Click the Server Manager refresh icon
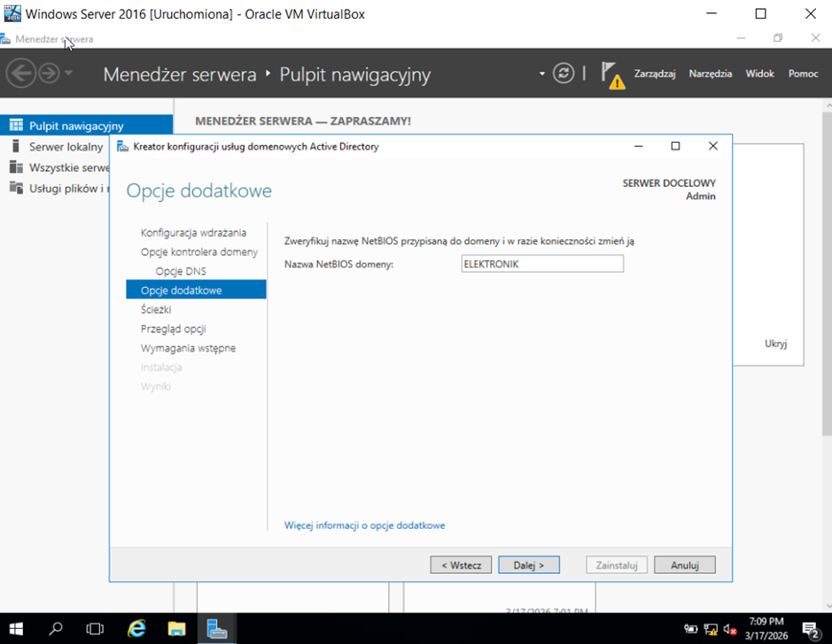The height and width of the screenshot is (644, 832). click(564, 74)
